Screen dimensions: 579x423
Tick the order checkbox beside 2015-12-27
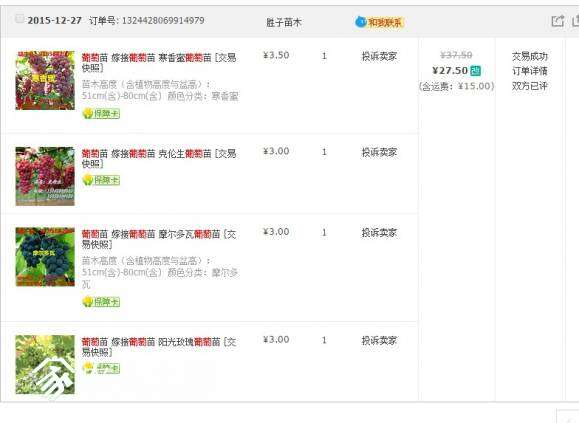click(x=19, y=19)
